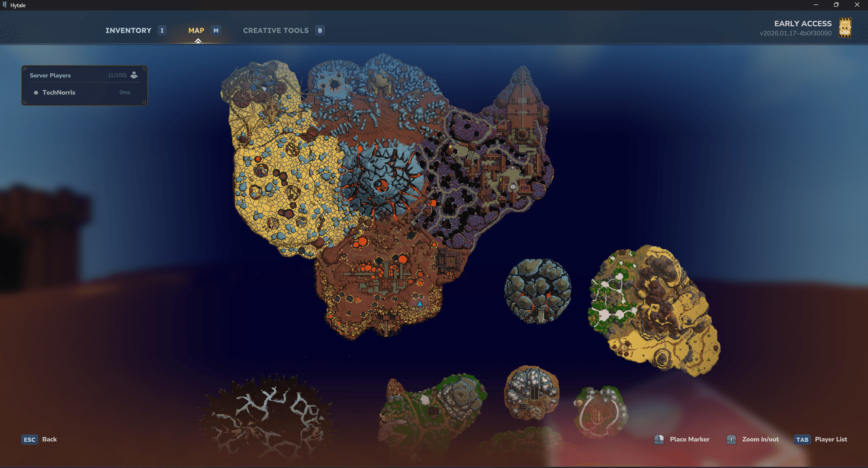The width and height of the screenshot is (868, 468).
Task: Click the blue player arrow on the map
Action: coord(419,304)
